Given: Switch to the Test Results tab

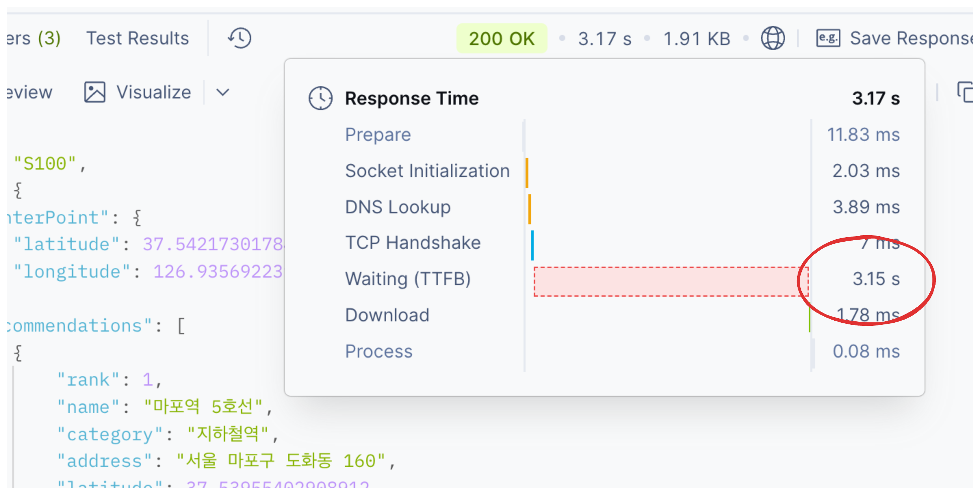Looking at the screenshot, I should (x=137, y=38).
